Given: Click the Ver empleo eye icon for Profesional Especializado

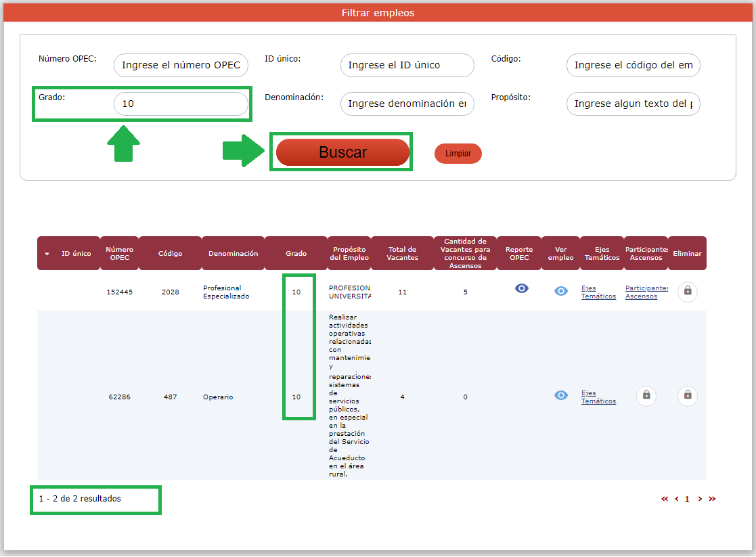Looking at the screenshot, I should click(x=561, y=291).
